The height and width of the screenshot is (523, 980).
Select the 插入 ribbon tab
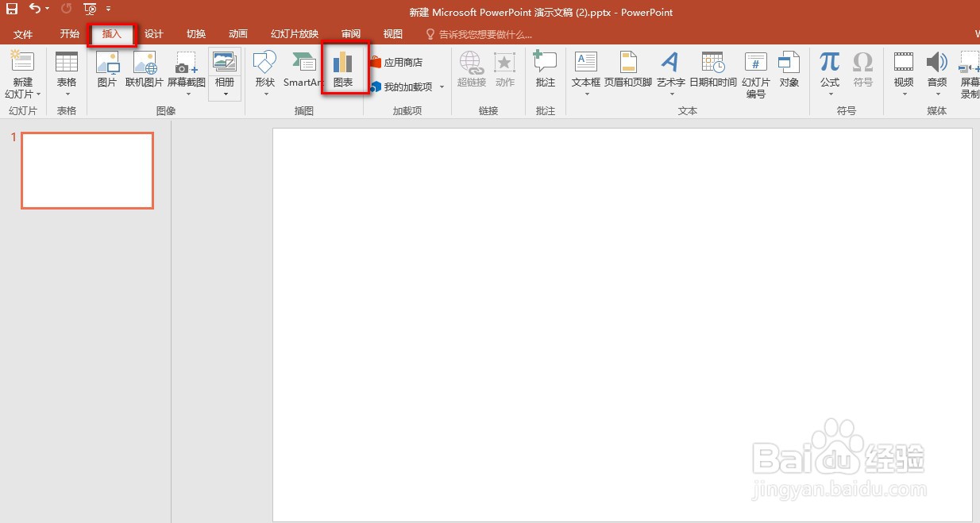112,34
